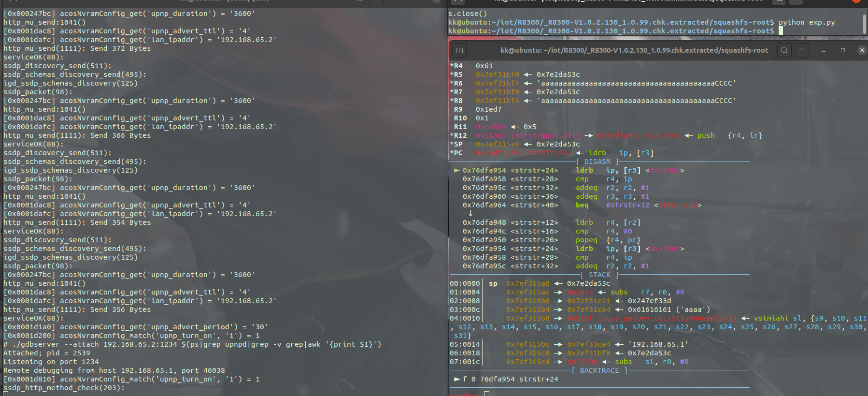Click the stack entry 00:0000 sp
This screenshot has width=868, height=396.
click(x=530, y=283)
